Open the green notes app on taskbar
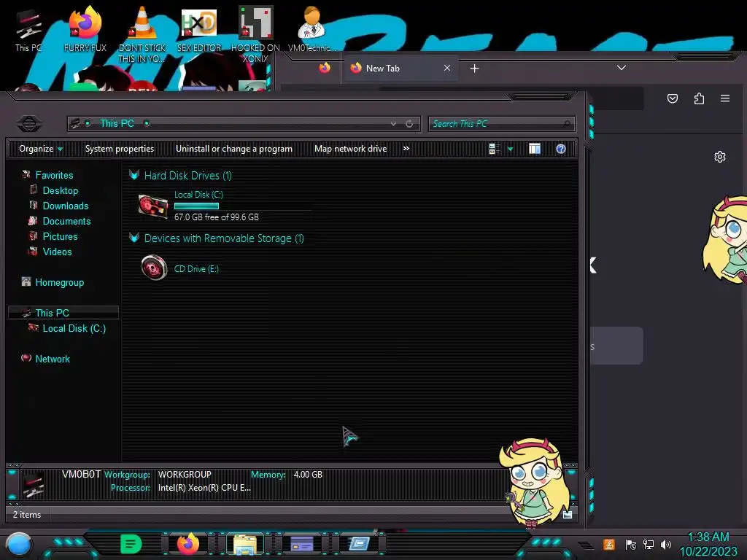 click(x=131, y=544)
